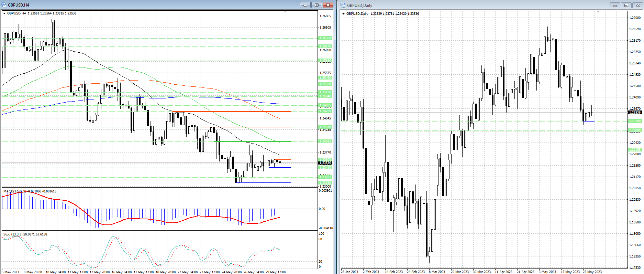This screenshot has height=274, width=644.
Task: Click the current price label on Daily chart
Action: click(634, 113)
